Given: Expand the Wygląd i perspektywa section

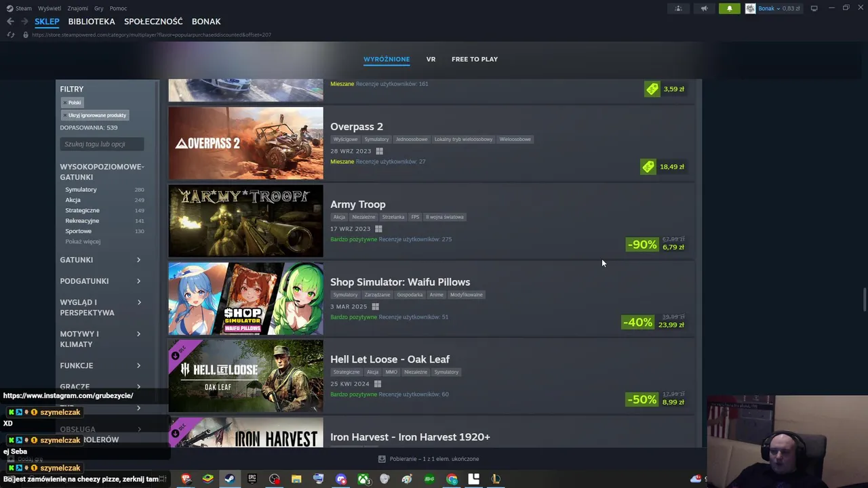Looking at the screenshot, I should click(100, 308).
